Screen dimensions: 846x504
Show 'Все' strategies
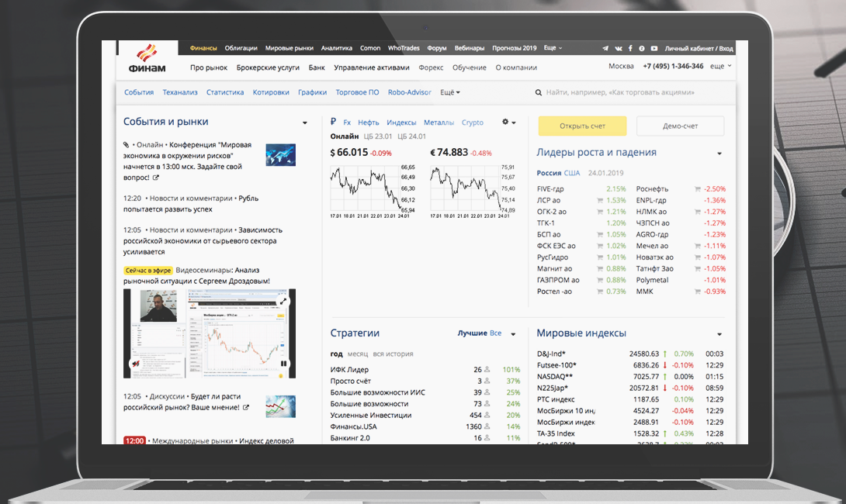(495, 333)
